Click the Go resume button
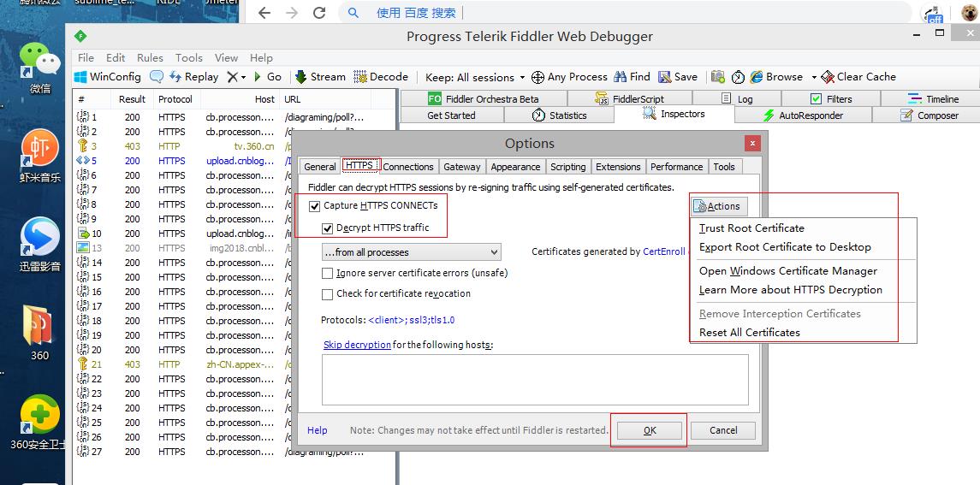980x485 pixels. coord(268,77)
